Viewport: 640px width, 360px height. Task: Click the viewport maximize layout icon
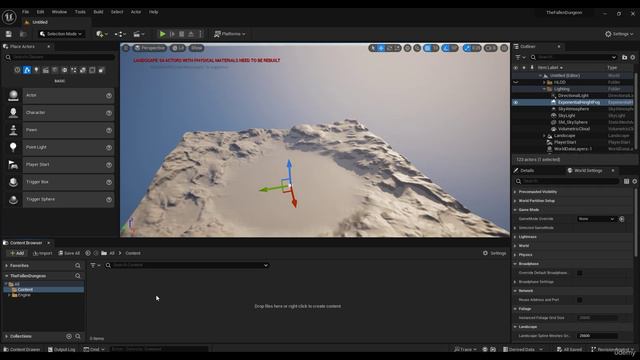[x=504, y=48]
